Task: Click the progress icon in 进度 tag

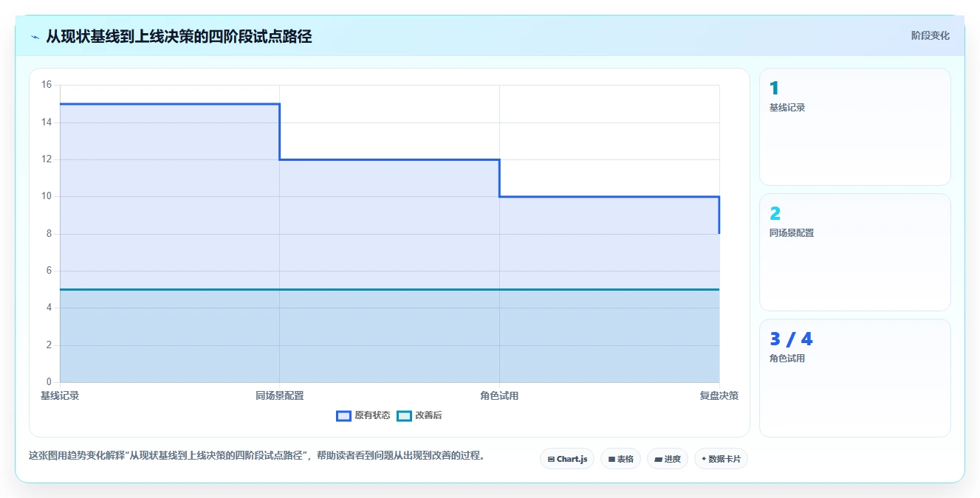Action: tap(658, 459)
